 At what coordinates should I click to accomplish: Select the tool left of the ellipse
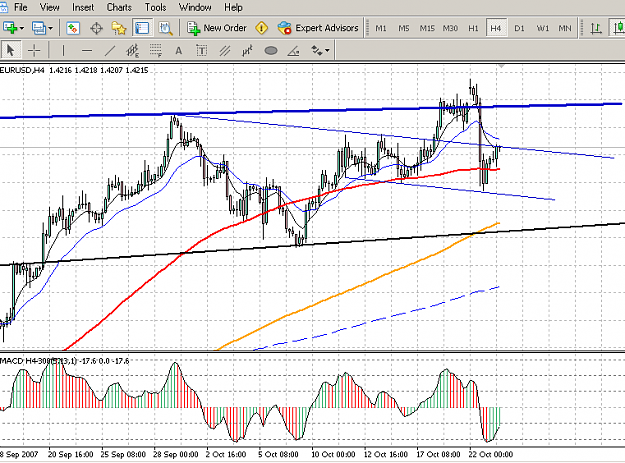pyautogui.click(x=248, y=51)
